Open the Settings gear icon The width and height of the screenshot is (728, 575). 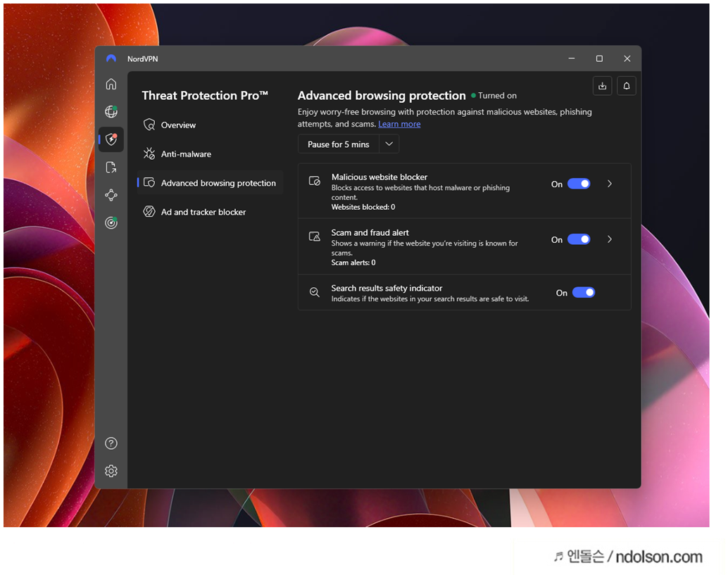click(x=111, y=471)
